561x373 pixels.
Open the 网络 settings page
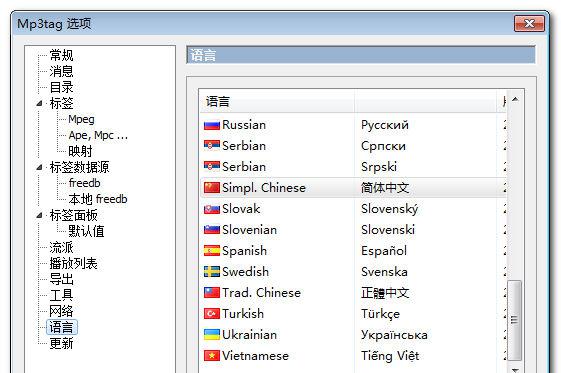point(61,311)
